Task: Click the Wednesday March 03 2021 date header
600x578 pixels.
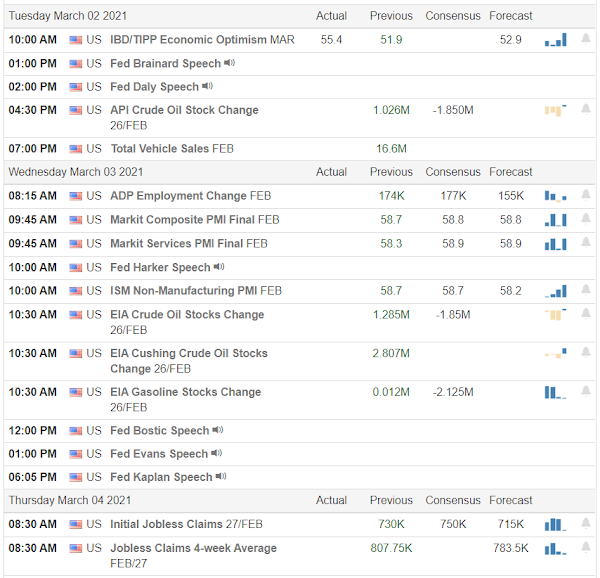Action: click(x=76, y=172)
